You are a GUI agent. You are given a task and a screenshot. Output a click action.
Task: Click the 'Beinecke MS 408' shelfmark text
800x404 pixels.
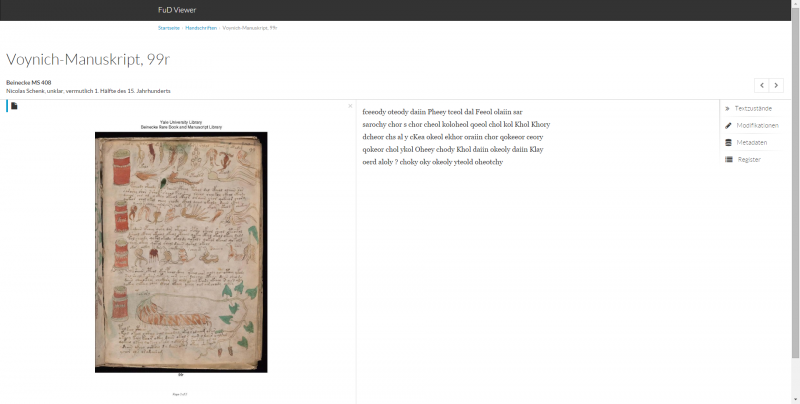coord(29,83)
